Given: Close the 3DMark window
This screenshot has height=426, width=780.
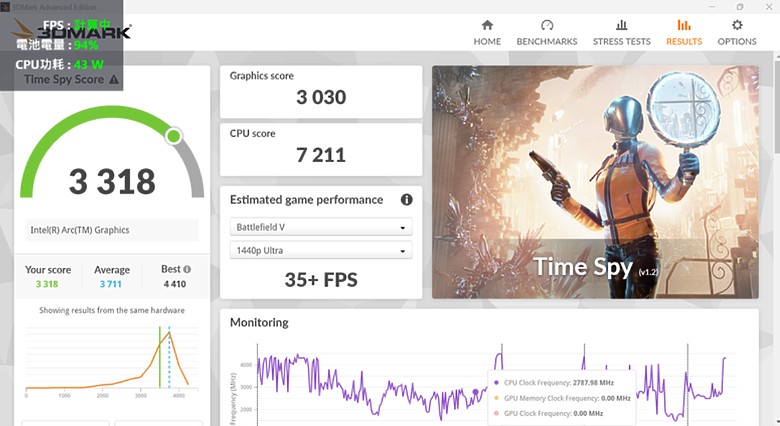Looking at the screenshot, I should point(769,6).
